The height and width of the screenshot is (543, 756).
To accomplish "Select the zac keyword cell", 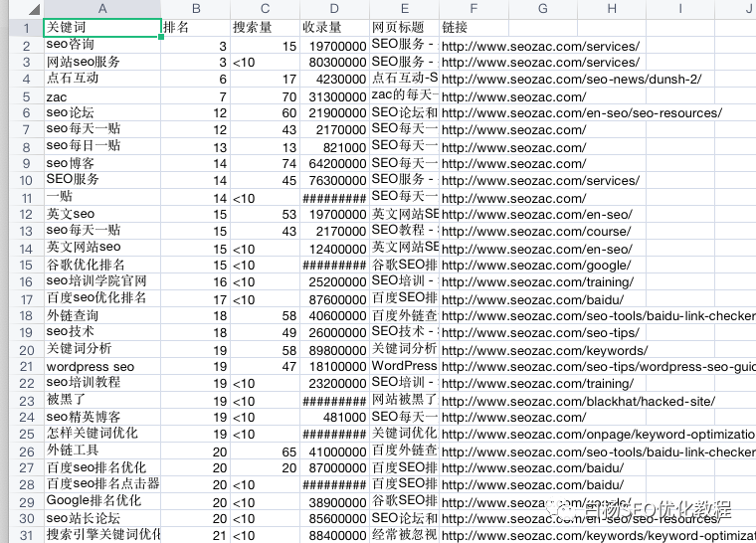I will [x=102, y=96].
